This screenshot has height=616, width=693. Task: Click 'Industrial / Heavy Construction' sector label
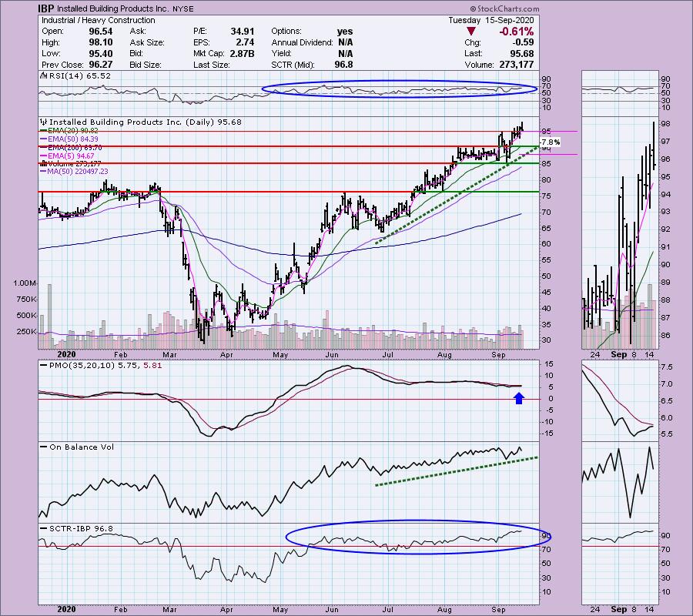point(98,20)
